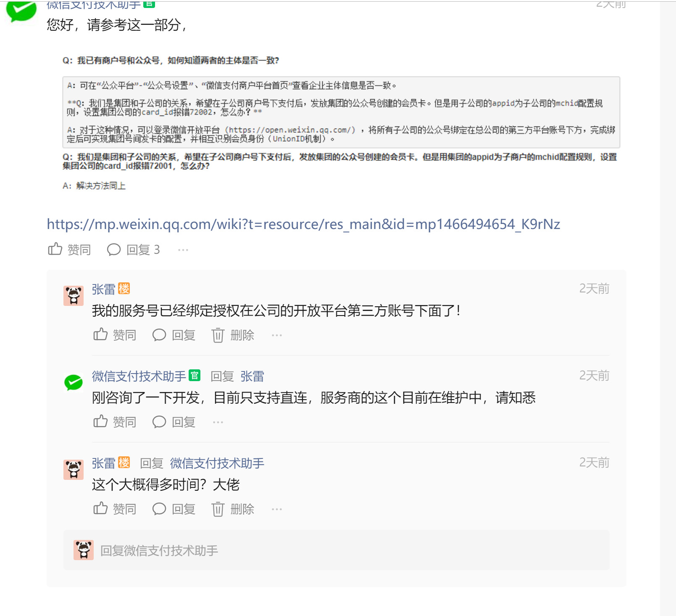Open replies with the 回复 3 bubble icon
Image resolution: width=676 pixels, height=616 pixels.
[114, 250]
